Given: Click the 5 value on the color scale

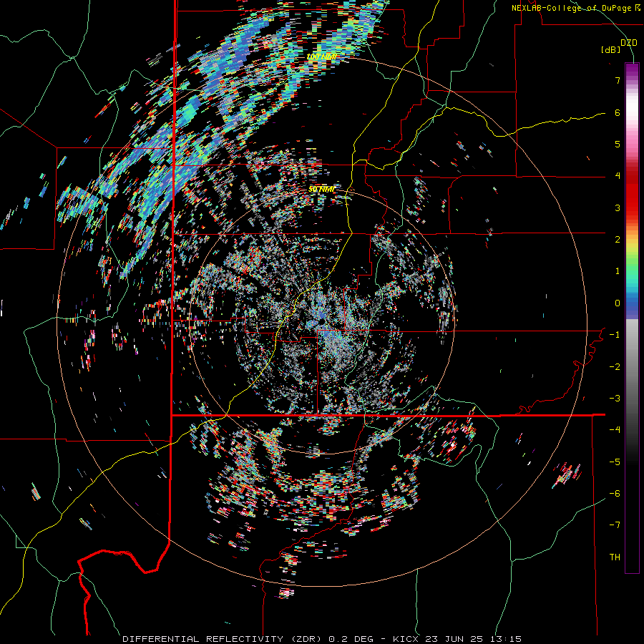Looking at the screenshot, I should (618, 144).
